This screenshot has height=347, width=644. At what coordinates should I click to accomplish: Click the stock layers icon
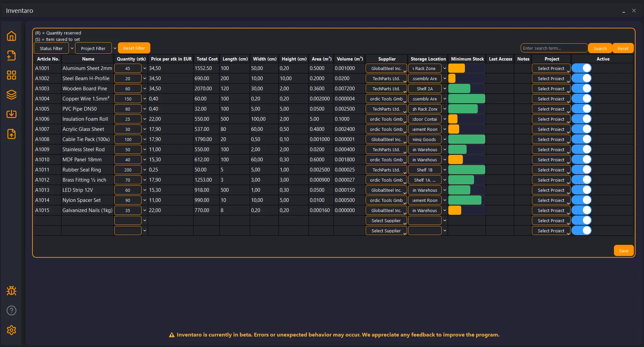tap(11, 95)
